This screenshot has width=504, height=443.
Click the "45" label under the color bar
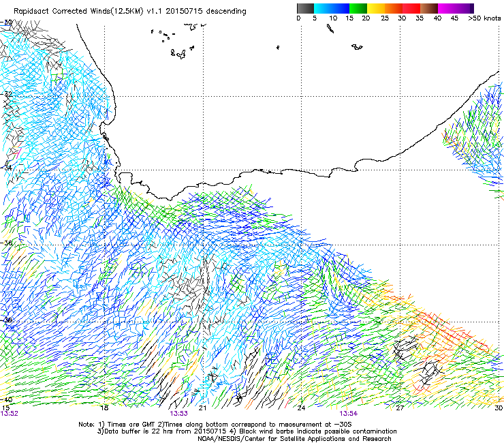click(454, 18)
